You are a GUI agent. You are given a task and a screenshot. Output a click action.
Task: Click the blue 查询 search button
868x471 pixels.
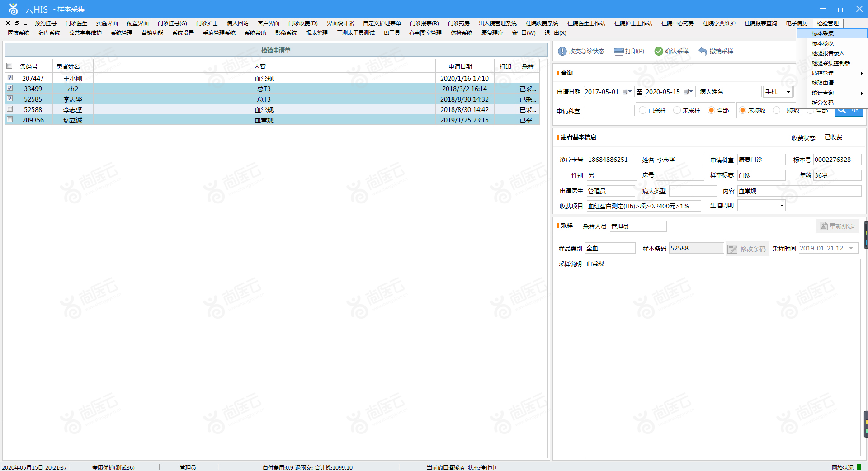pos(849,110)
